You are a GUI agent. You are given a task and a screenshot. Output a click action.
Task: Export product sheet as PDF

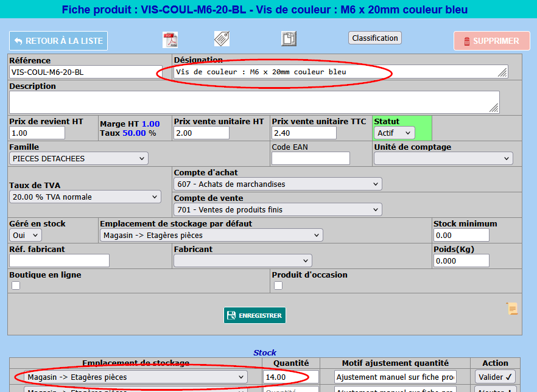tap(170, 40)
